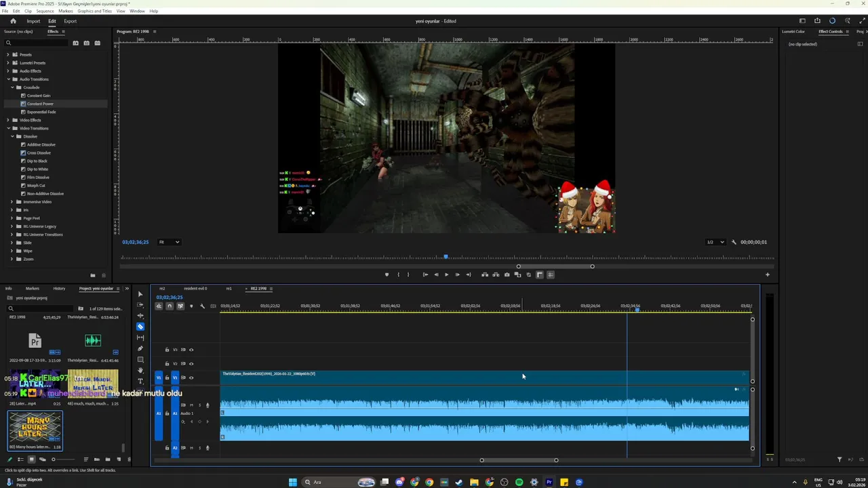Toggle visibility eye of track V1
Viewport: 868px width, 488px height.
pos(191,378)
